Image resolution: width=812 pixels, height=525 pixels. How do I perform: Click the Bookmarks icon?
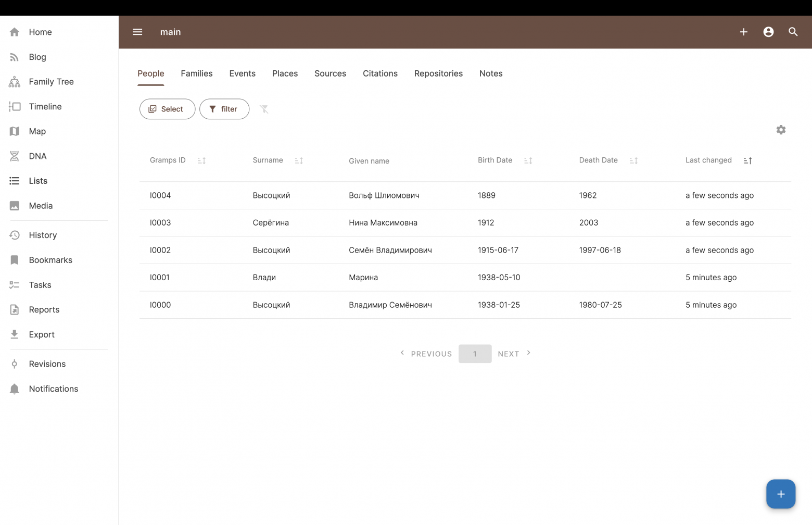tap(15, 260)
